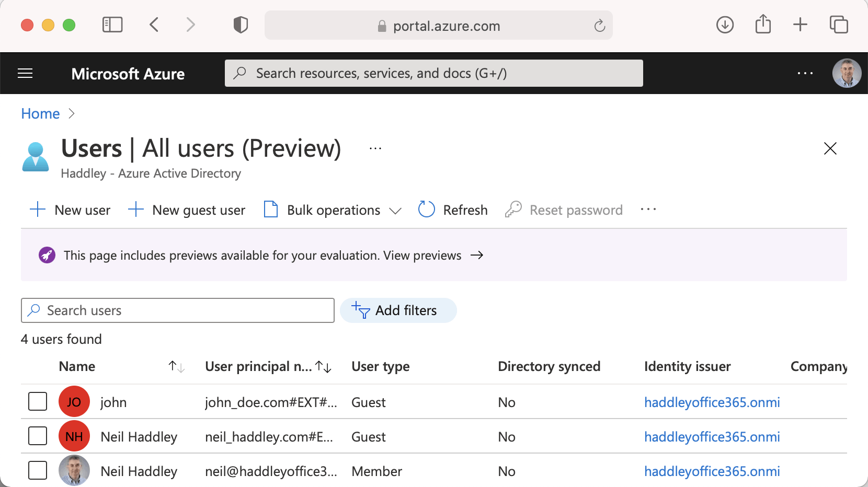The height and width of the screenshot is (487, 868).
Task: Open the Safari tab overview icon
Action: pos(839,25)
